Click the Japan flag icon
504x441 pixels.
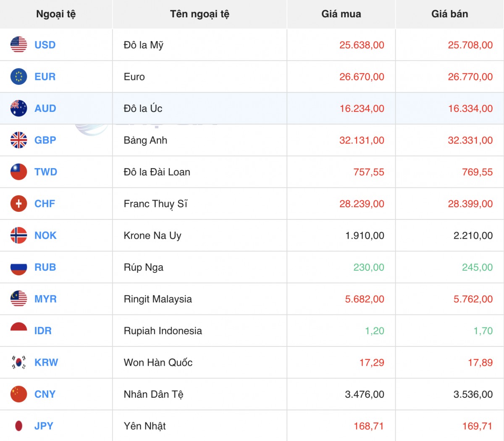pyautogui.click(x=18, y=426)
